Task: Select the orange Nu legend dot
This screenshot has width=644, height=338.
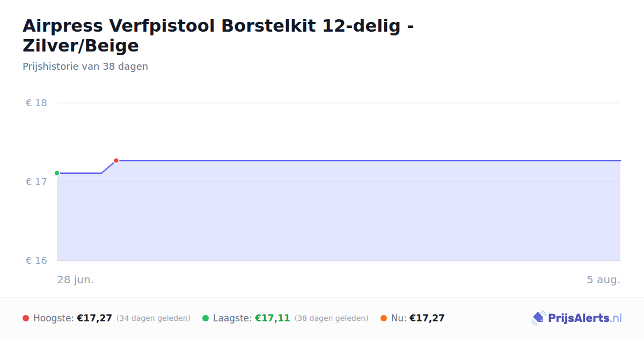Action: [x=384, y=318]
